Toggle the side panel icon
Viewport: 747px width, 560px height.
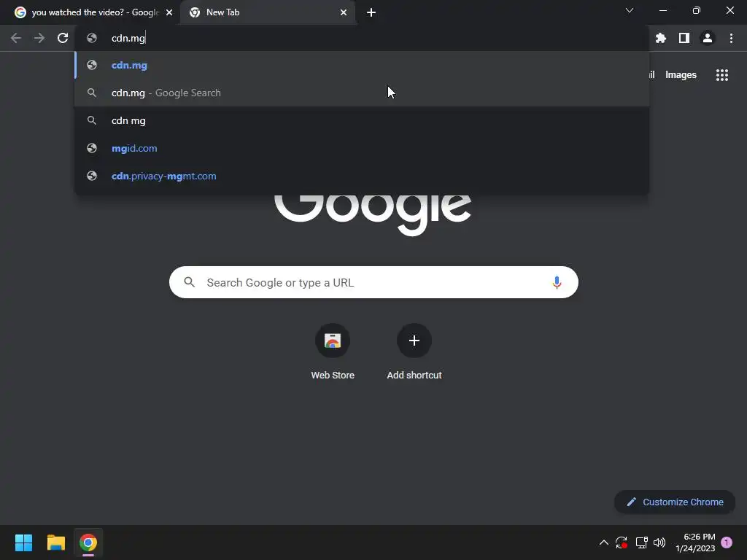tap(684, 38)
